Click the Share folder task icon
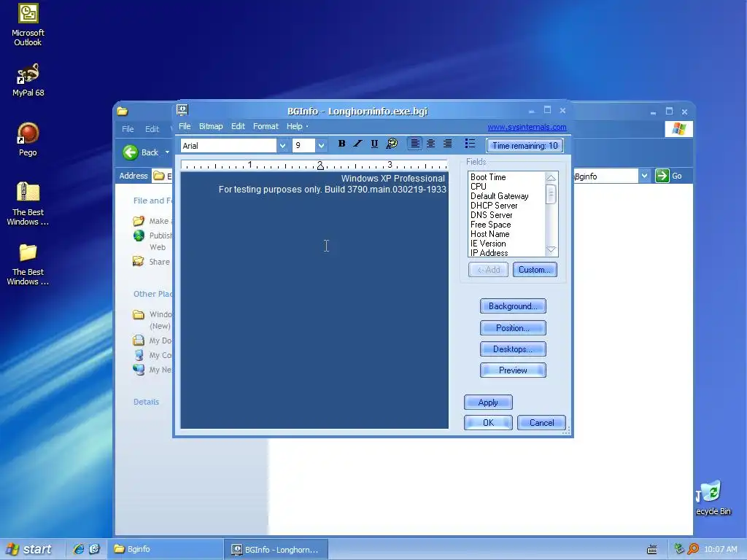The width and height of the screenshot is (747, 560). (139, 261)
